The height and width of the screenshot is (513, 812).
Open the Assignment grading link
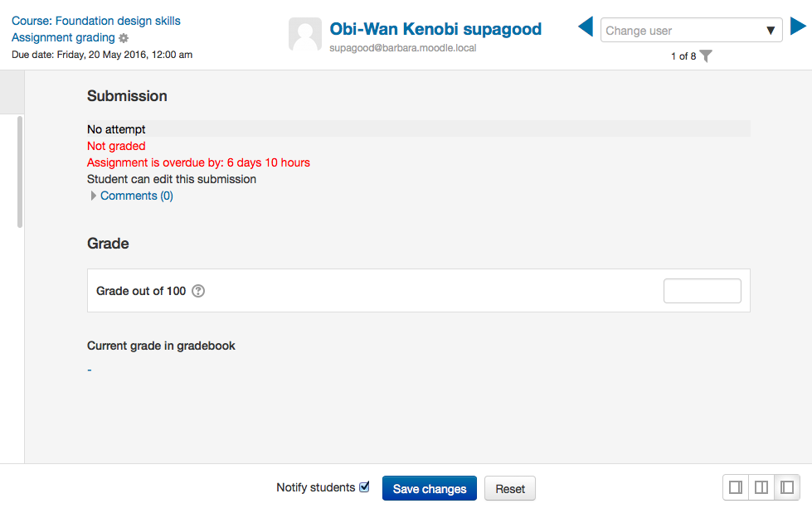pos(63,37)
